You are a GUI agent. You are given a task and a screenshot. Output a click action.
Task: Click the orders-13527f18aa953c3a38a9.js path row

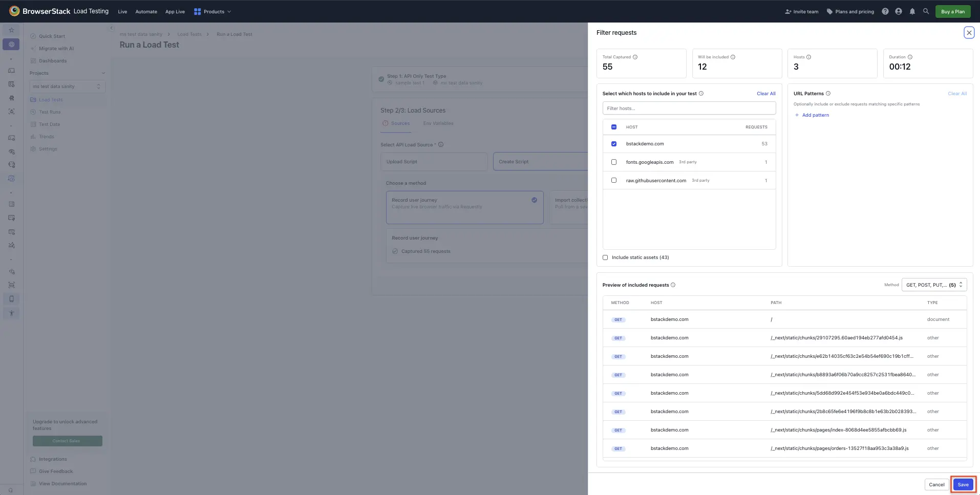pyautogui.click(x=784, y=448)
